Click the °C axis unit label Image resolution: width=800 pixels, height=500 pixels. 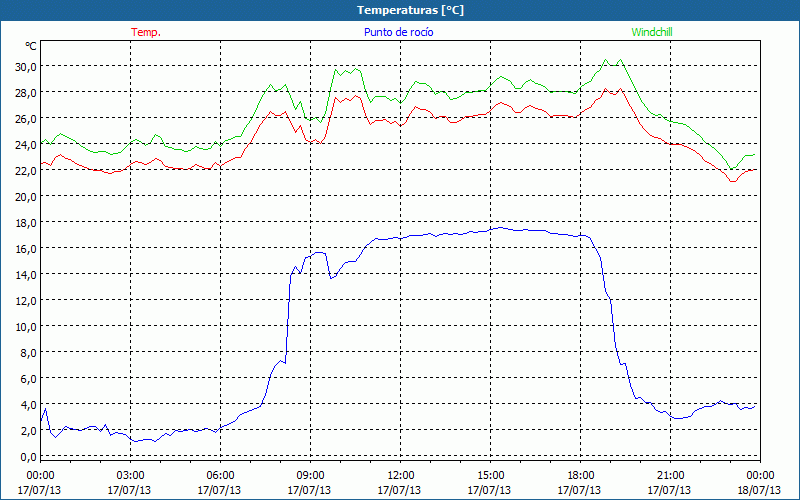pos(30,46)
